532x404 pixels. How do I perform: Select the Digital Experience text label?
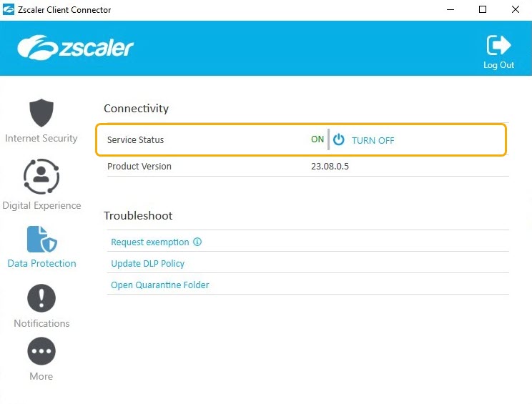click(41, 205)
